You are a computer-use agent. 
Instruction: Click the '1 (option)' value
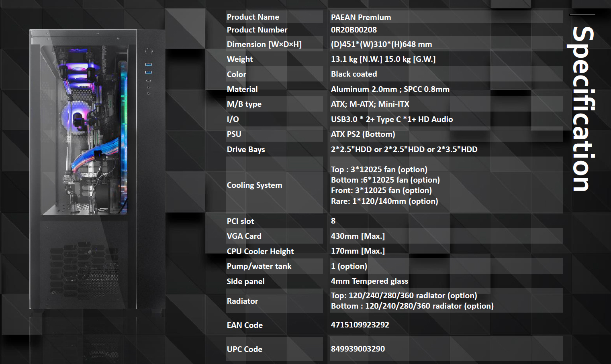[349, 266]
